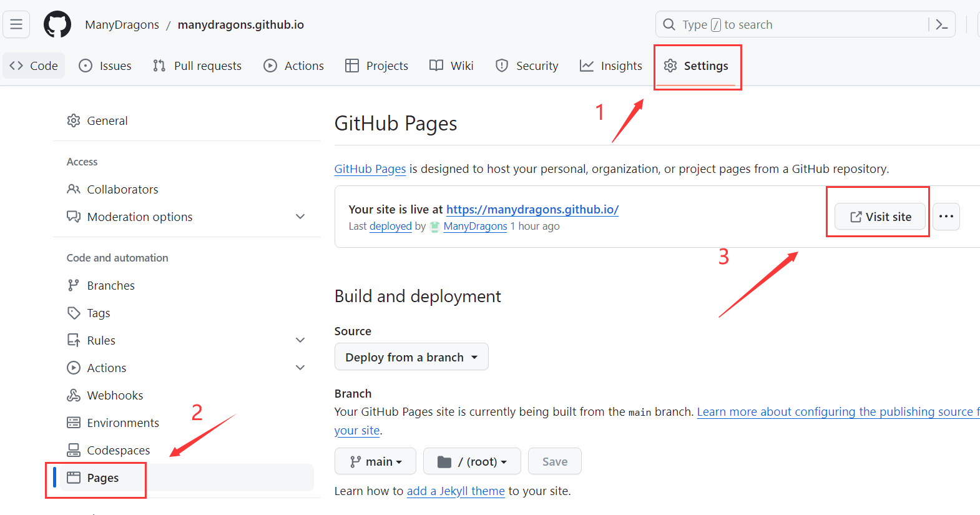The width and height of the screenshot is (980, 515).
Task: Click add a Jekyll theme link
Action: pos(456,491)
